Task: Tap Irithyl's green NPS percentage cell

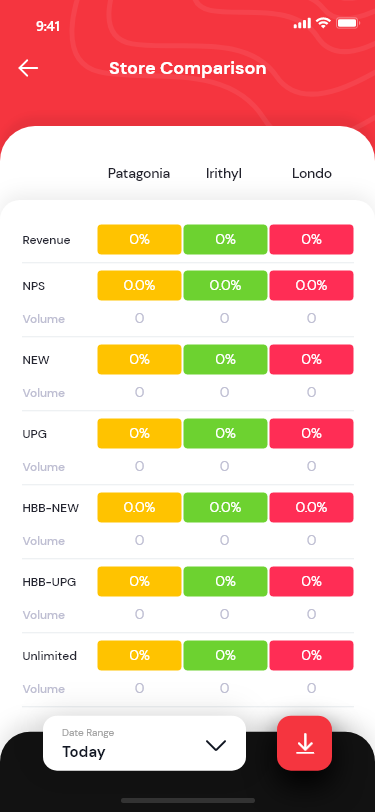Action: point(225,285)
